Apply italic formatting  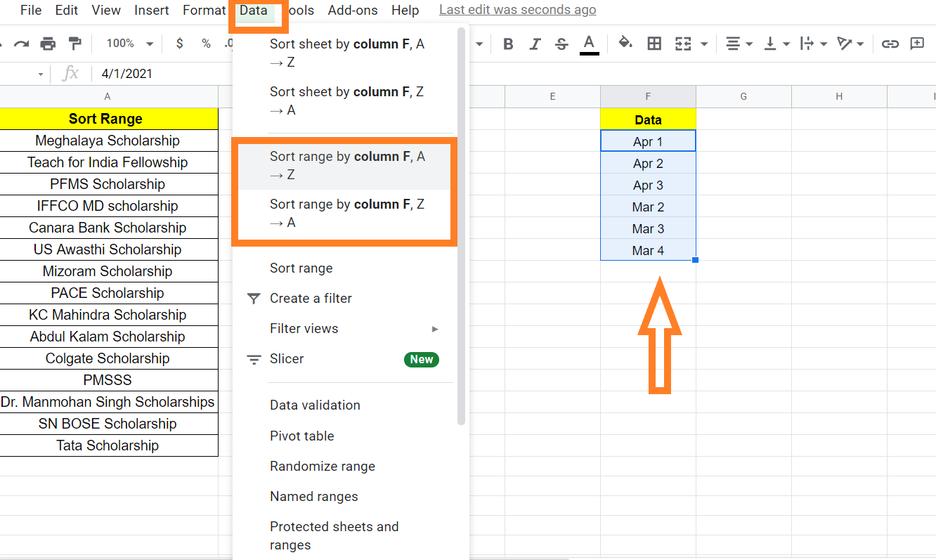(x=535, y=44)
